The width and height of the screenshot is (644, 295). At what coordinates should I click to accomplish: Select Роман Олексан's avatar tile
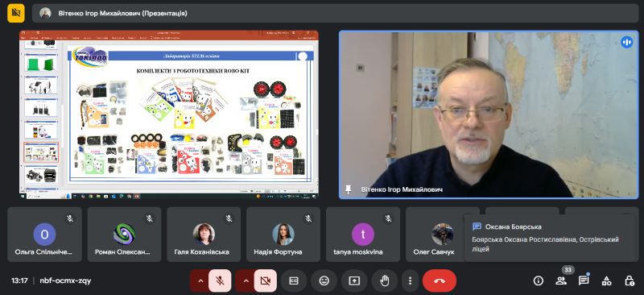pyautogui.click(x=124, y=234)
